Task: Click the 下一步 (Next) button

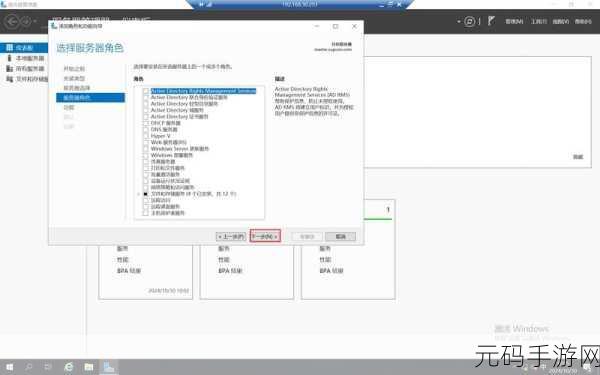Action: click(x=265, y=236)
